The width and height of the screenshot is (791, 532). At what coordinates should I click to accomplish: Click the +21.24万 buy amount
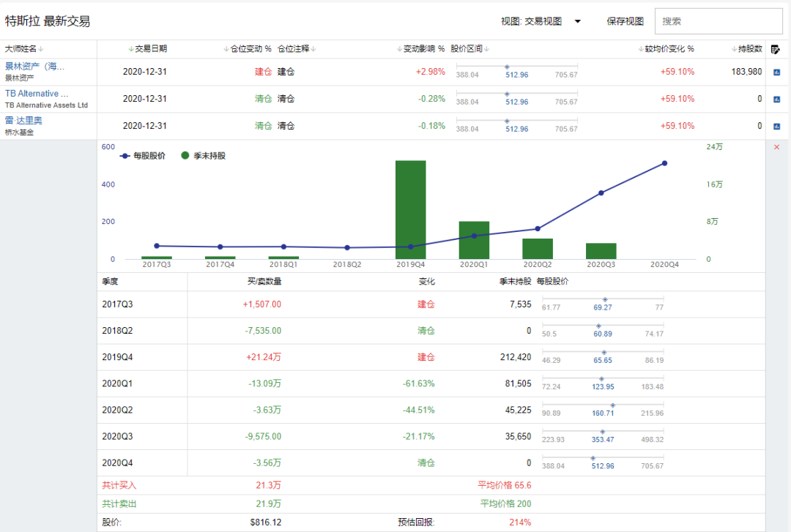pos(264,357)
